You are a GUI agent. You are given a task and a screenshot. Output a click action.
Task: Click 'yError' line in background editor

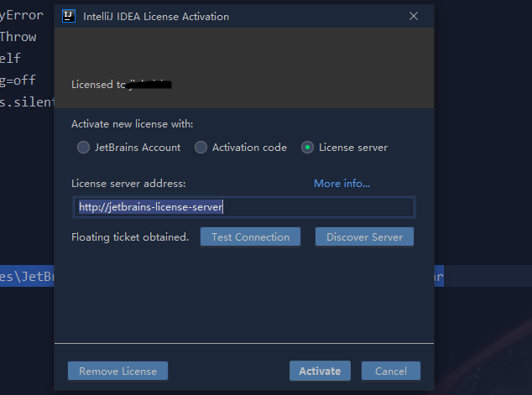click(x=22, y=15)
